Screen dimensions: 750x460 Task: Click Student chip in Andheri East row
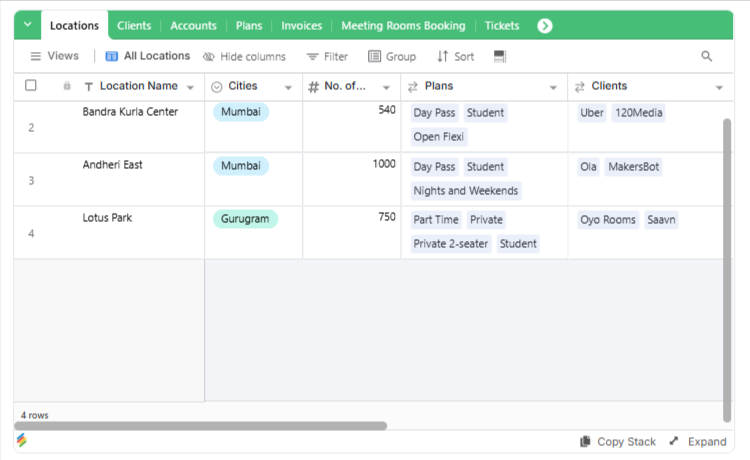[x=485, y=167]
